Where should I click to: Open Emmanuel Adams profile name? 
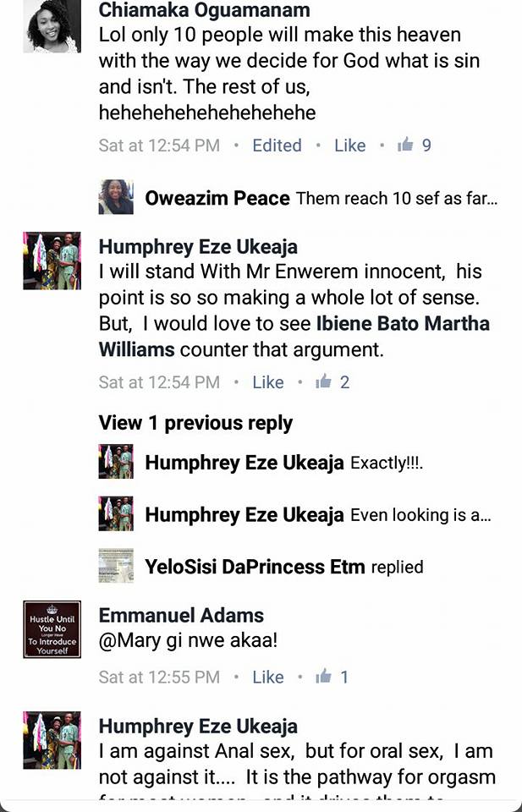(181, 615)
